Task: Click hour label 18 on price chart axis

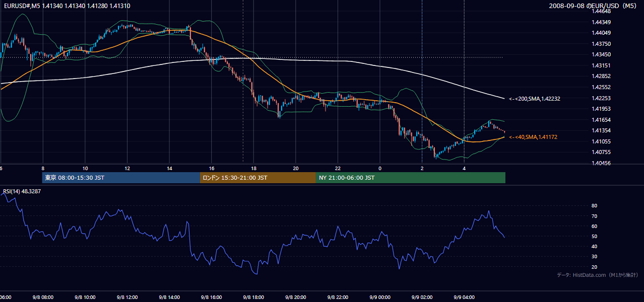Action: tap(253, 169)
